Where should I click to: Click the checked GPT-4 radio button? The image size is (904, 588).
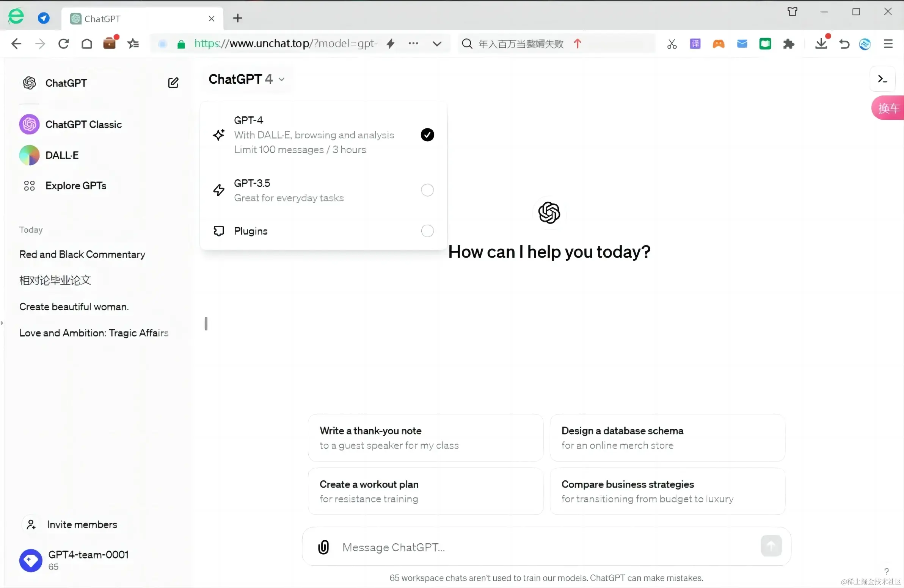(427, 135)
